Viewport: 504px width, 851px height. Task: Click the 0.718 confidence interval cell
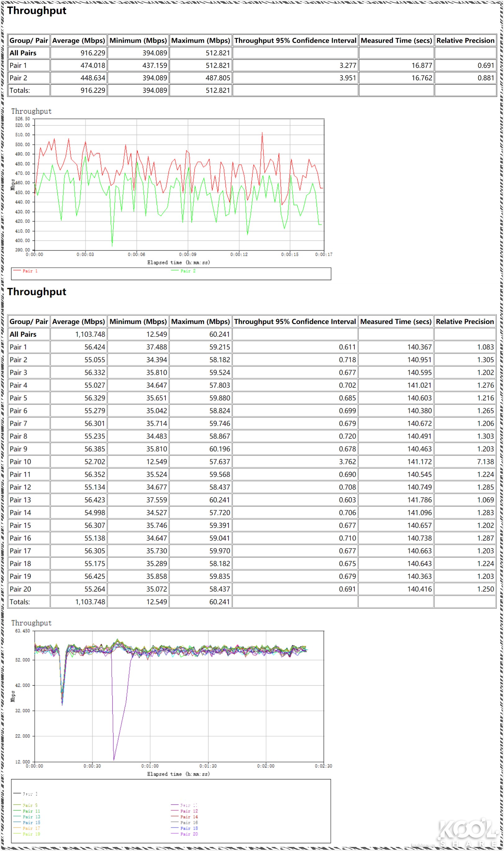[x=295, y=360]
